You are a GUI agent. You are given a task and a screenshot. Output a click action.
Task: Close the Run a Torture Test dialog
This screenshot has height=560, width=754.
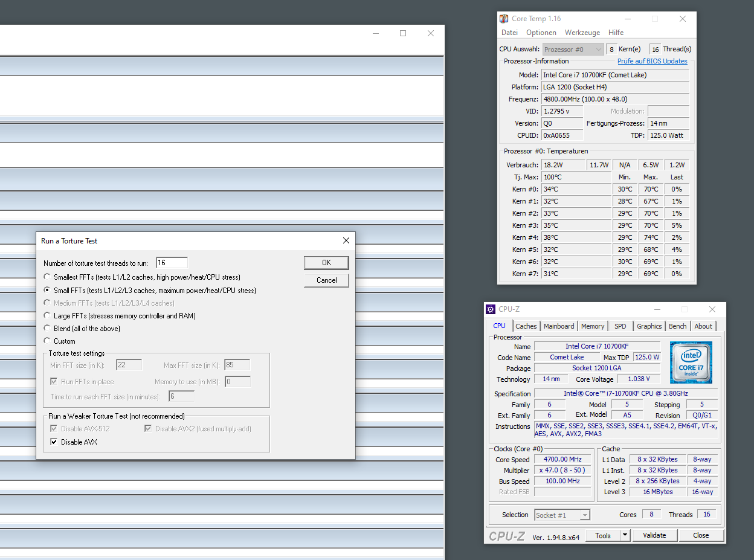[346, 240]
